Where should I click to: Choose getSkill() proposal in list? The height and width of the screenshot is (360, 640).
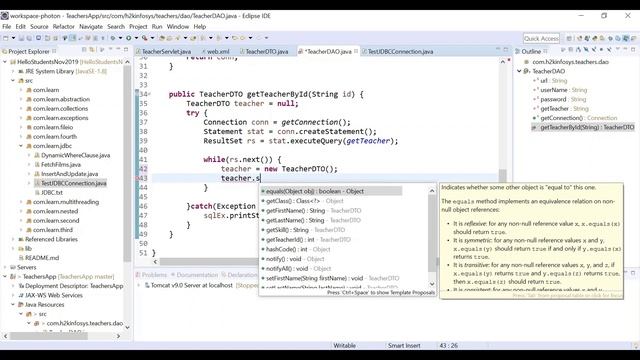click(303, 230)
